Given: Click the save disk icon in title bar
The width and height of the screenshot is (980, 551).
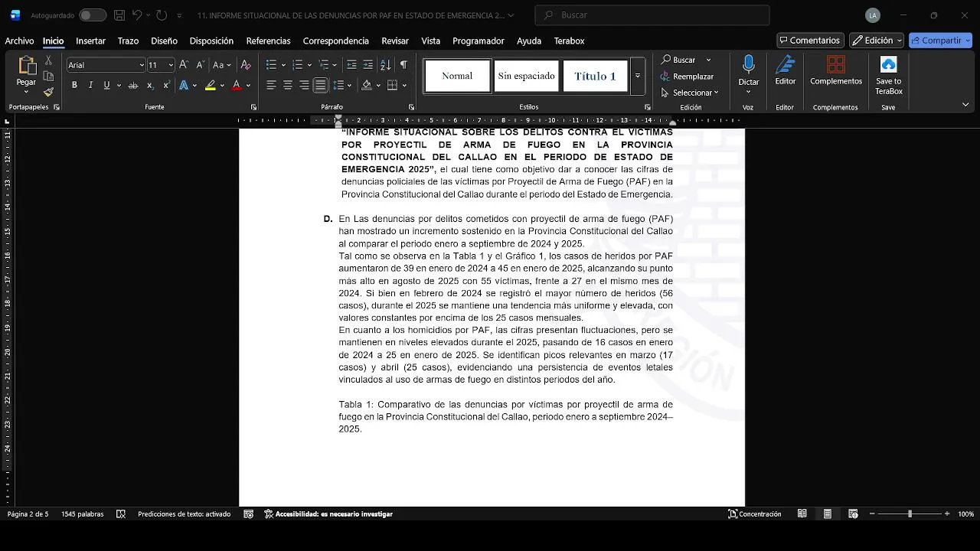Looking at the screenshot, I should (119, 15).
